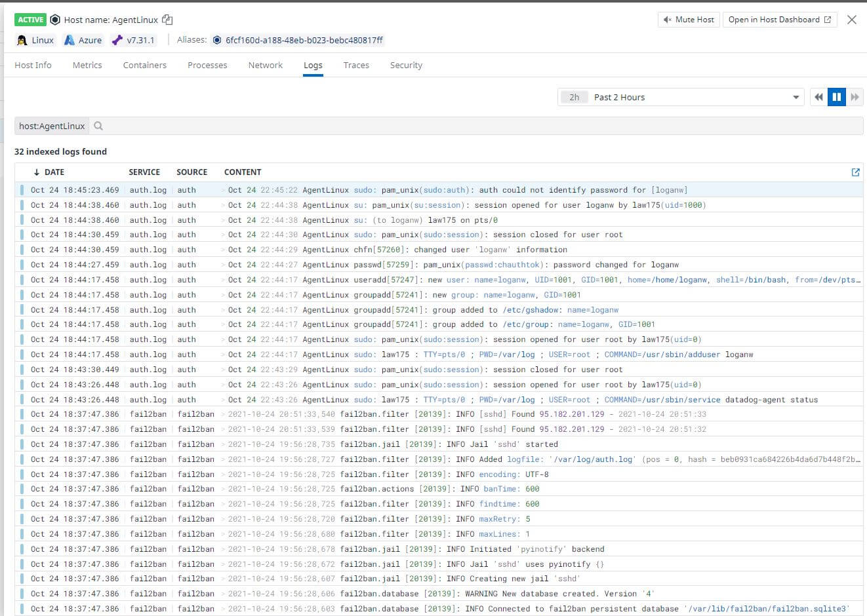
Task: Open fail2ban log Added logfile /var/log/auth.log
Action: tap(439, 459)
